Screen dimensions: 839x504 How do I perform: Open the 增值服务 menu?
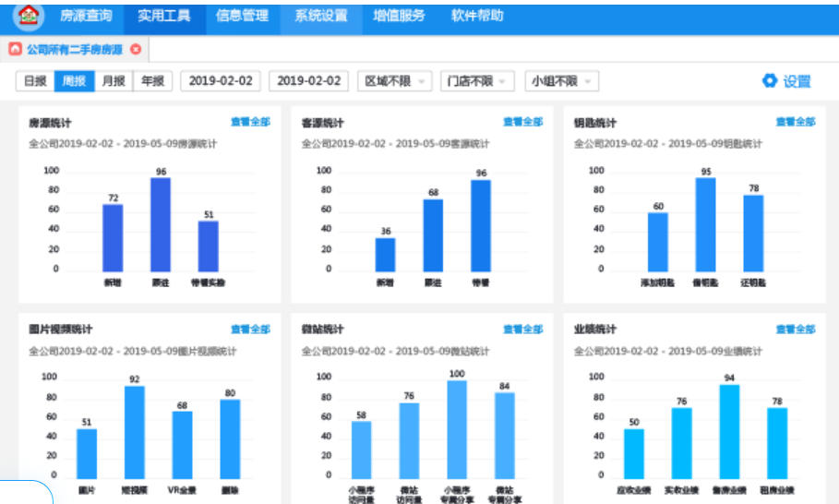pos(399,16)
